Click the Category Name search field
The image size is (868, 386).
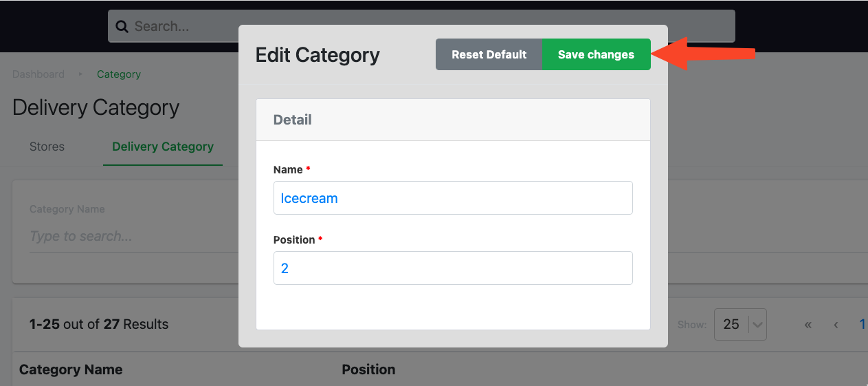pos(131,236)
